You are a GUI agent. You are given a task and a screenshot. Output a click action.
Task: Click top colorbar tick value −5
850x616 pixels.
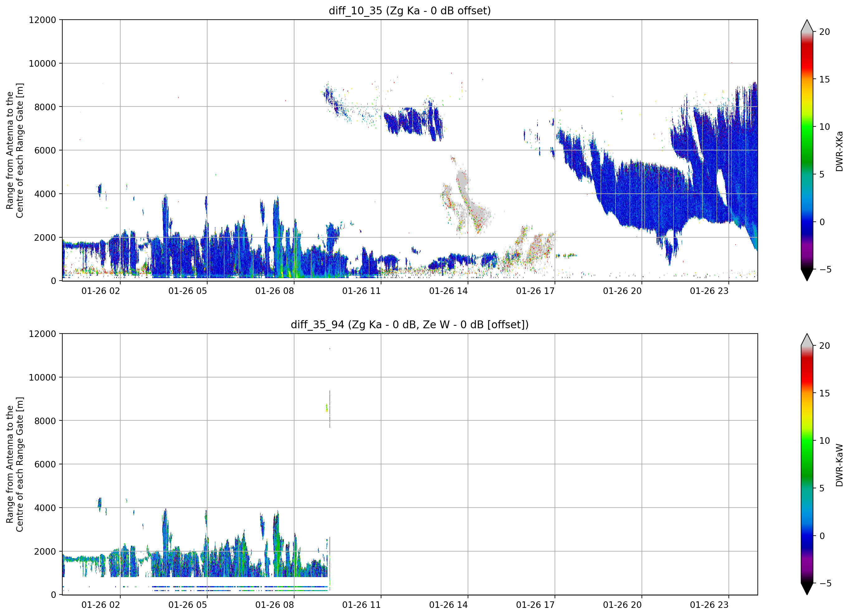coord(825,269)
